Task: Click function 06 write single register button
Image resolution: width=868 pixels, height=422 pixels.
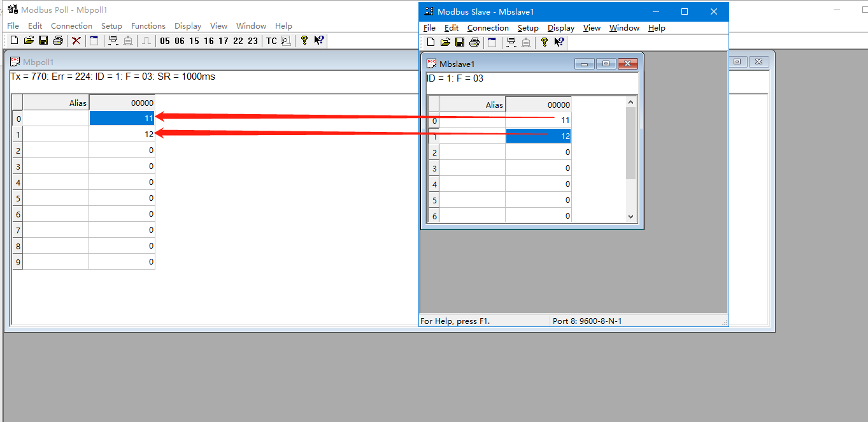Action: [x=180, y=41]
